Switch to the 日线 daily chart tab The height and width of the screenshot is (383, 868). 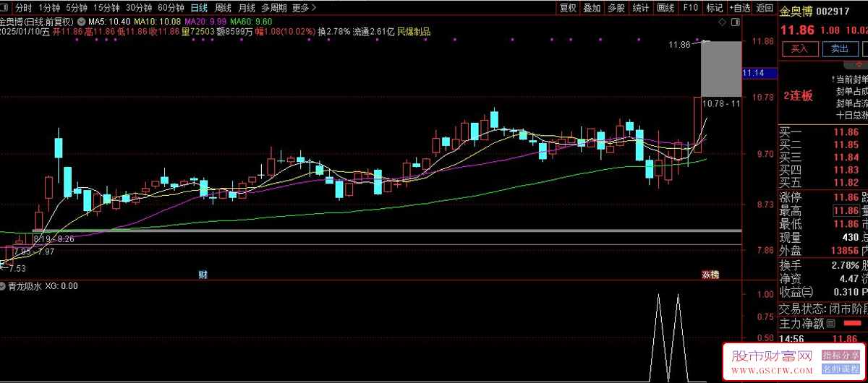pos(199,8)
